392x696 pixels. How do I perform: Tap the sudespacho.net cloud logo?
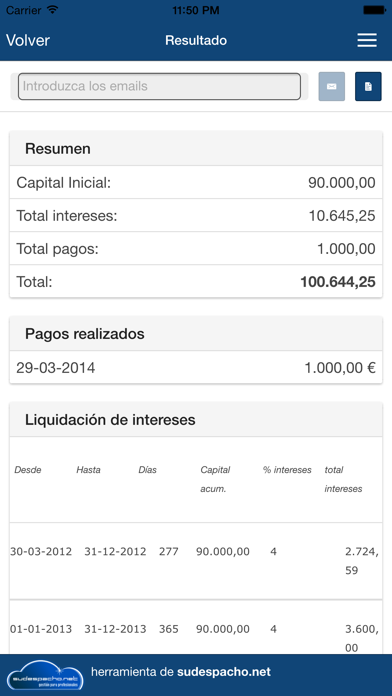coord(45,674)
